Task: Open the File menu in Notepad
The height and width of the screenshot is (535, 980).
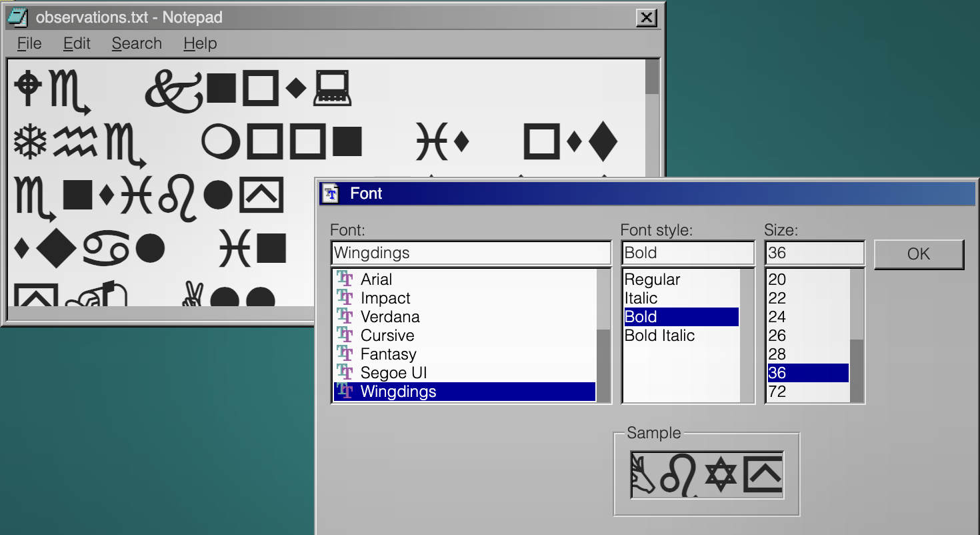Action: (29, 43)
